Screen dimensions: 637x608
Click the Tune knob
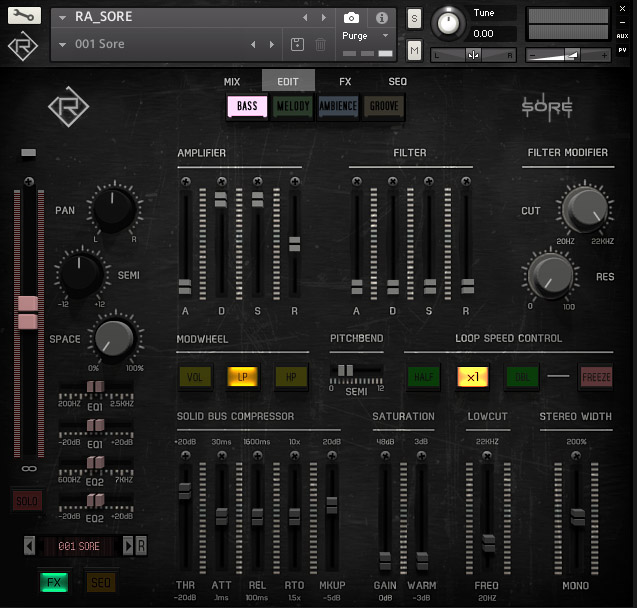tap(448, 24)
